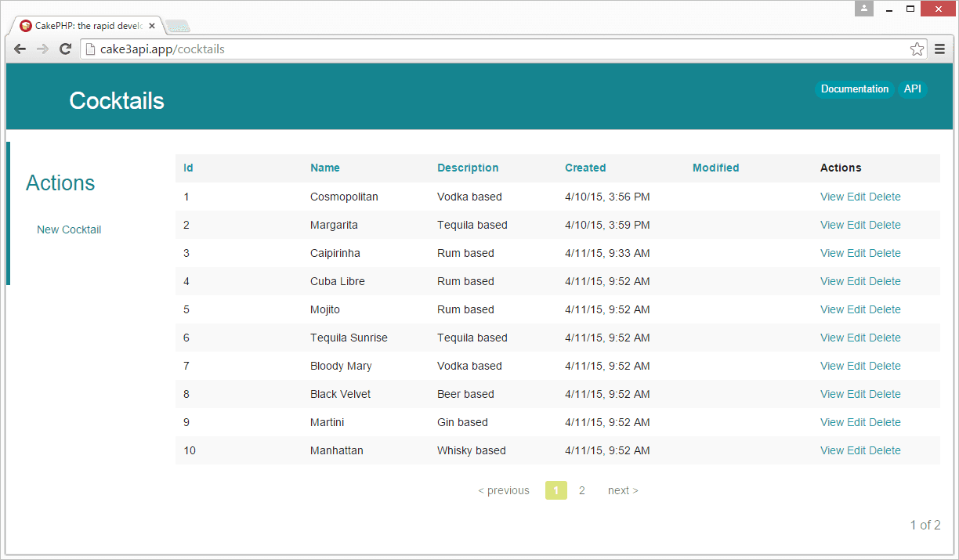959x560 pixels.
Task: Go to page 2 of results
Action: click(x=581, y=490)
